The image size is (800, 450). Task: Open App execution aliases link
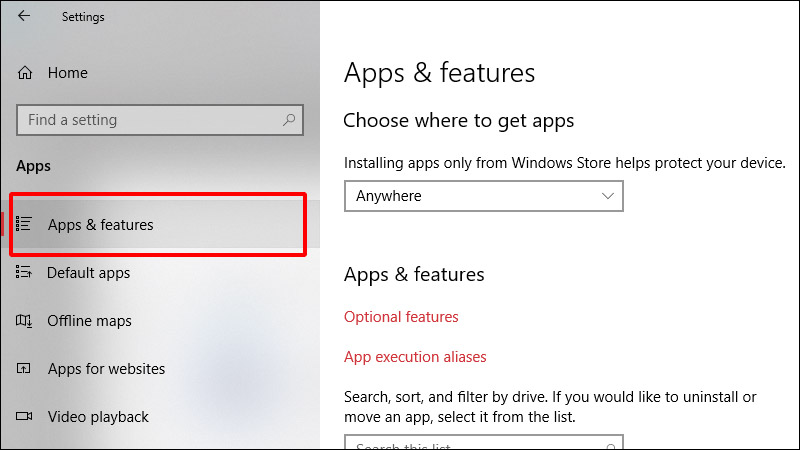coord(415,357)
